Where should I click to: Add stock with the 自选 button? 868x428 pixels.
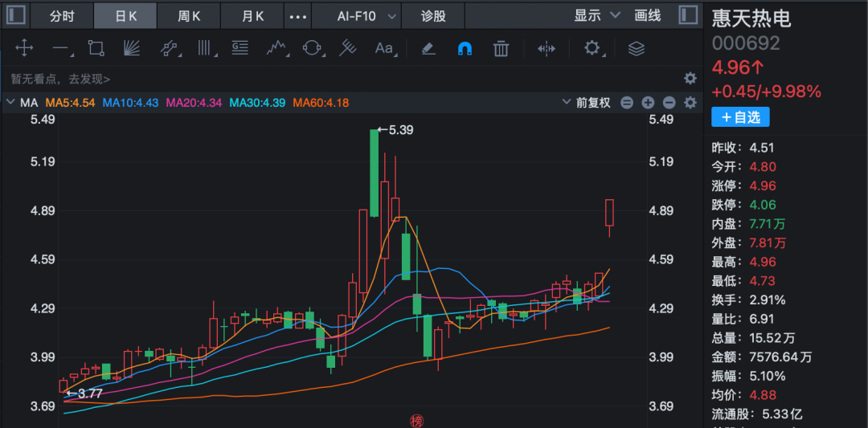pyautogui.click(x=739, y=117)
